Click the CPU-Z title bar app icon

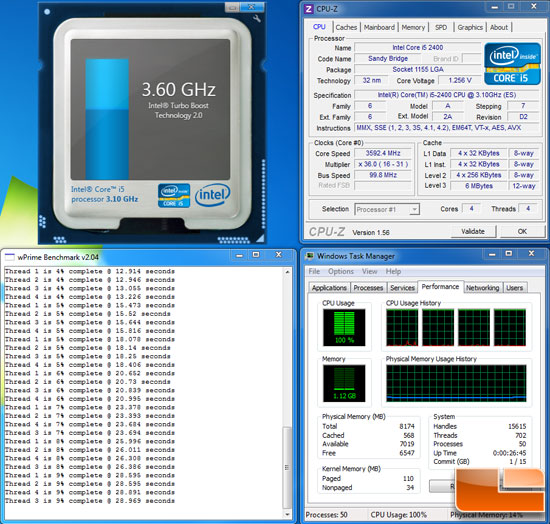(x=309, y=9)
